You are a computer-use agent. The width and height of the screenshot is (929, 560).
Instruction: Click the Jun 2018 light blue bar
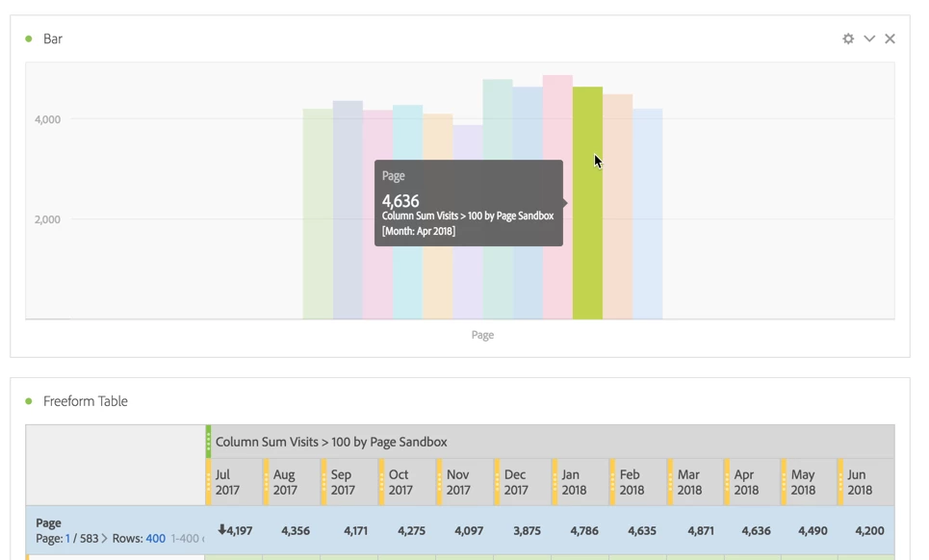(x=648, y=214)
